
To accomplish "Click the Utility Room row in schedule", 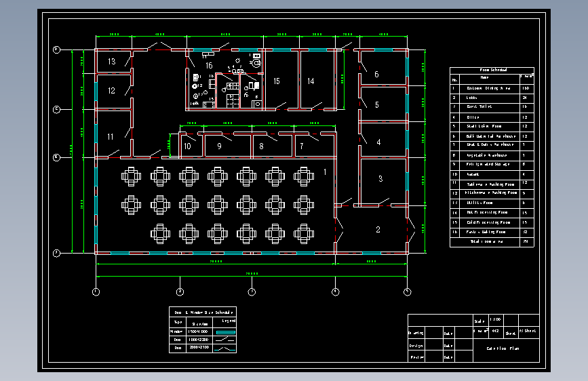I will click(x=492, y=203).
